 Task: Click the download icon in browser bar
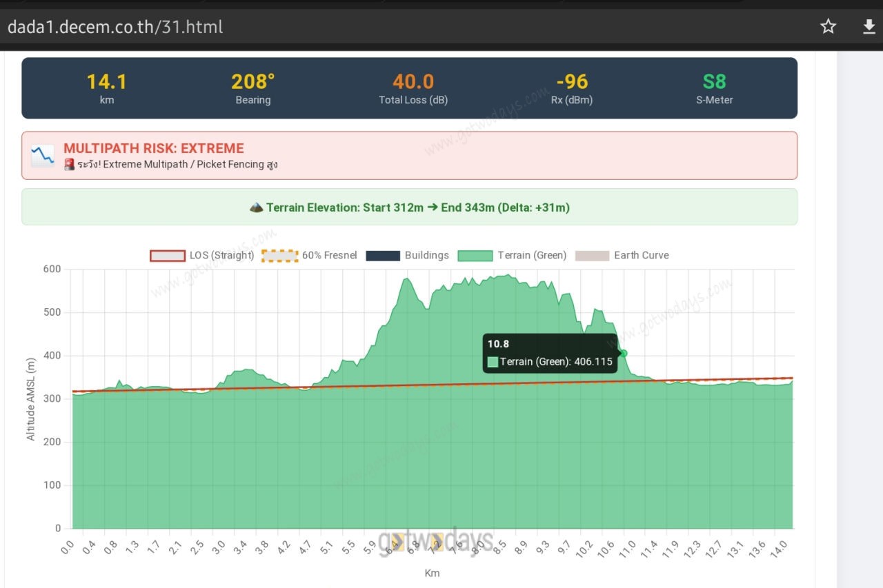[x=869, y=27]
